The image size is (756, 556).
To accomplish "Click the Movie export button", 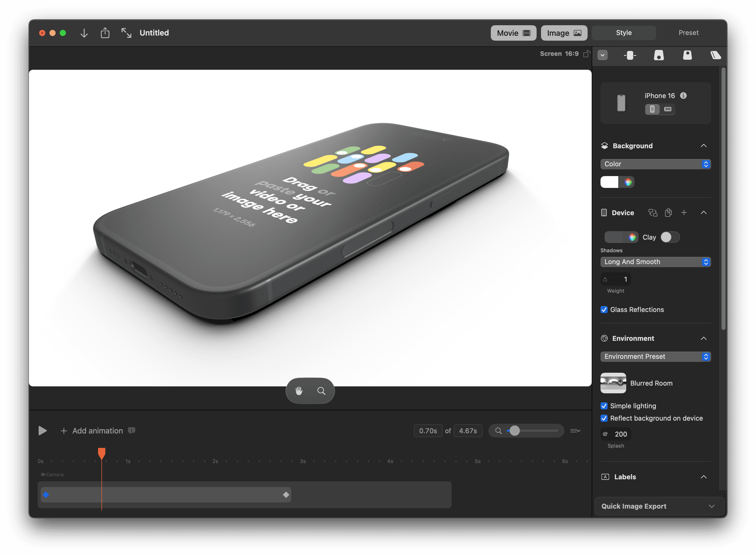I will pyautogui.click(x=513, y=33).
